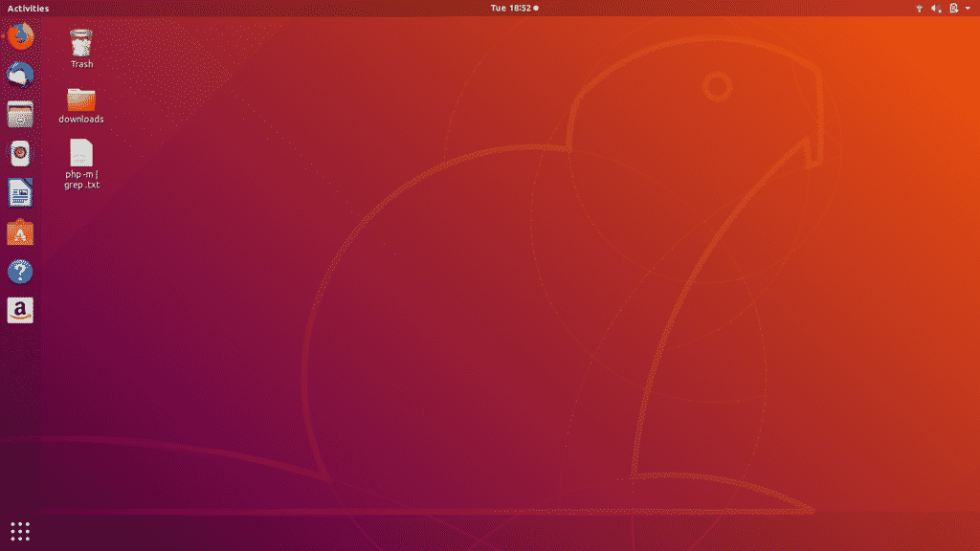
Task: Open the Help question mark icon
Action: 20,272
